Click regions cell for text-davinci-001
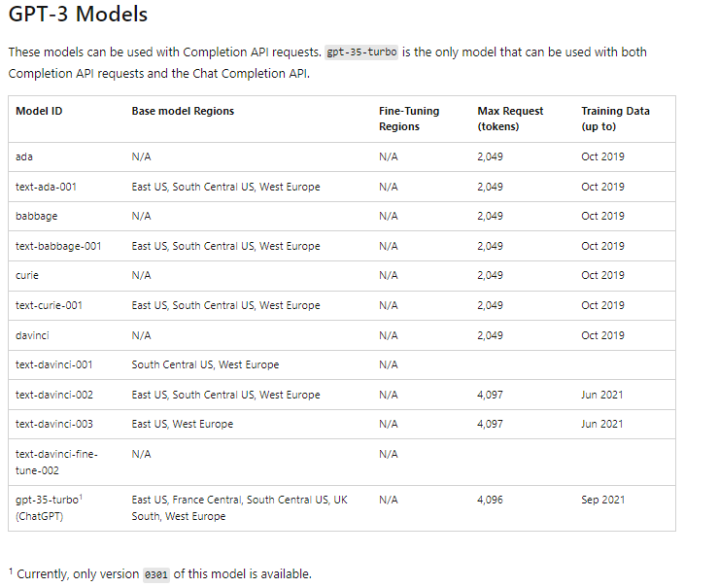Screen dimensions: 719x588 click(x=205, y=364)
